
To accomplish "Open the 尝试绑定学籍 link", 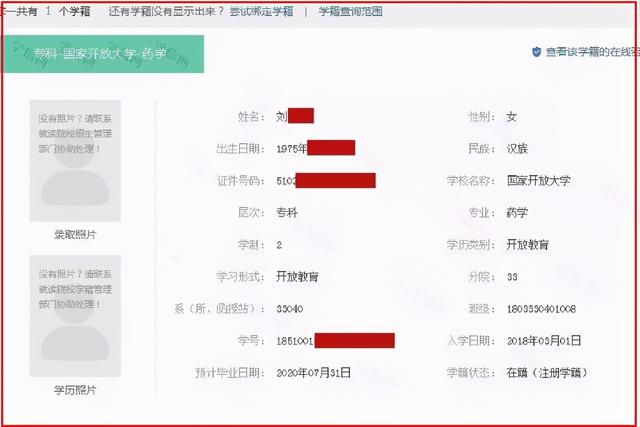I will pos(261,11).
